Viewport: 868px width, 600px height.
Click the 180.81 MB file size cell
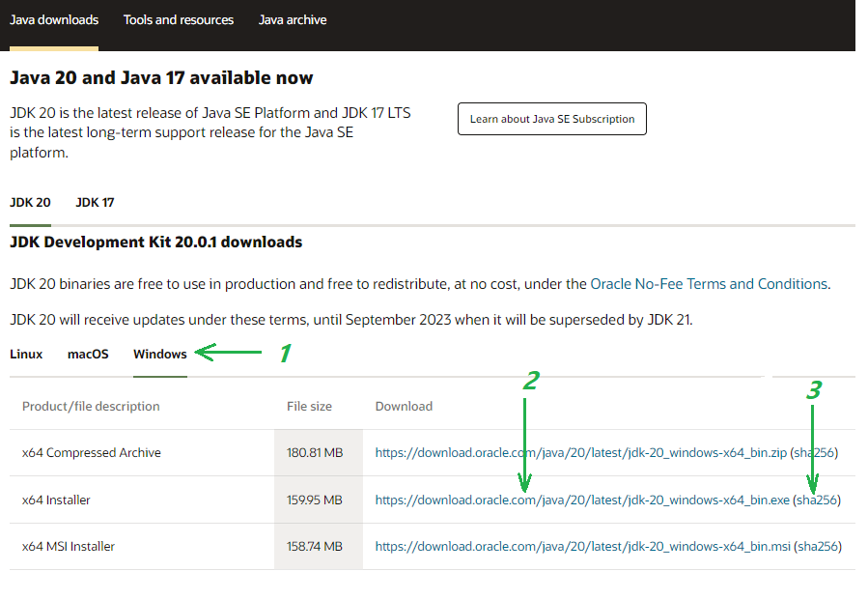pyautogui.click(x=319, y=452)
